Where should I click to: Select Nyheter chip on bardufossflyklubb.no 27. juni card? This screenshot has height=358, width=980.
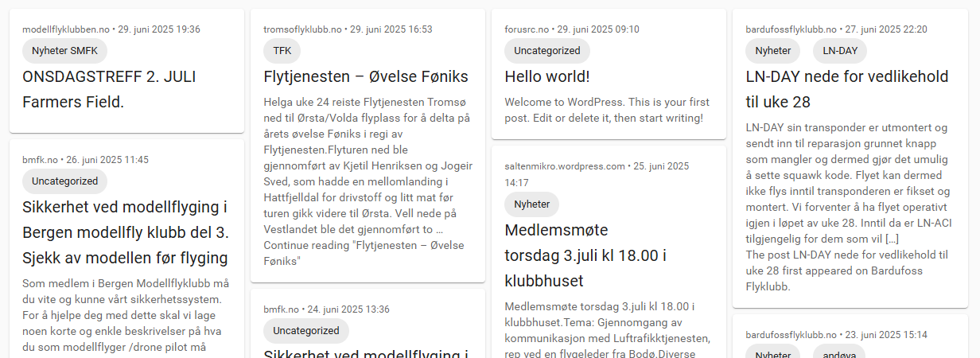click(773, 51)
